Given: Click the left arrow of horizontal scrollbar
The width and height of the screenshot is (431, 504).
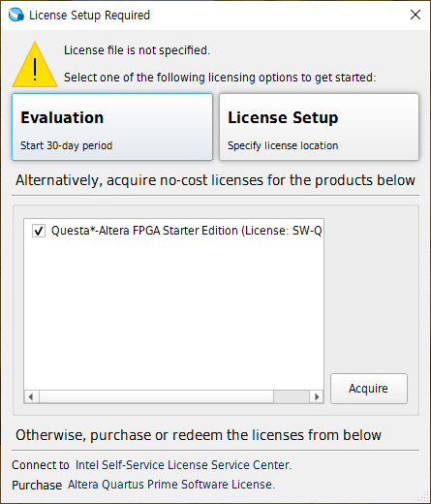Looking at the screenshot, I should 31,396.
